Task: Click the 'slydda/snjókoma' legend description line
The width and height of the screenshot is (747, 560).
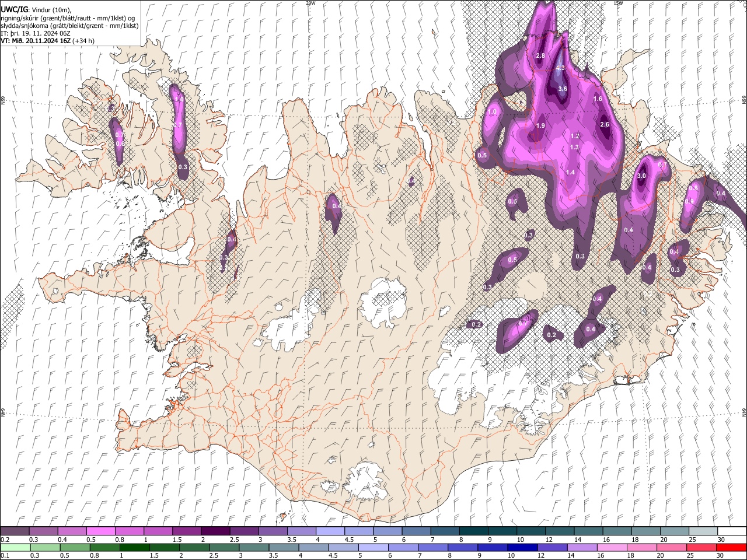Action: click(x=69, y=25)
